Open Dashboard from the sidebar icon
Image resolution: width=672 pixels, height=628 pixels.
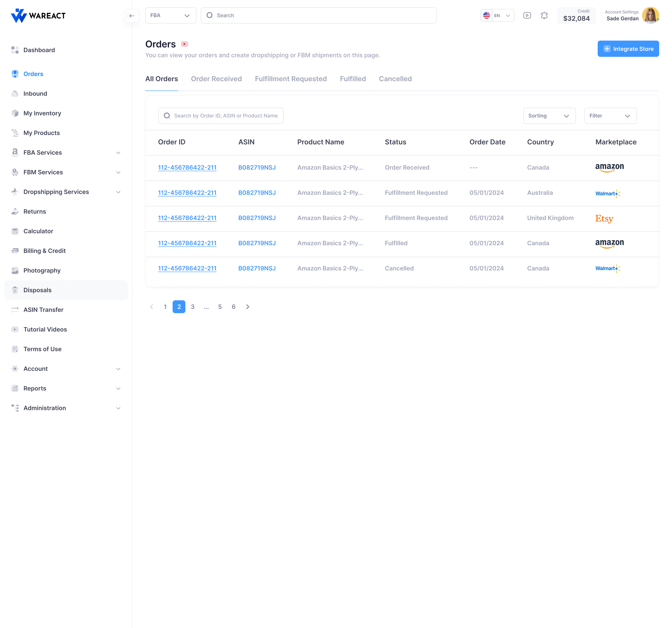pos(15,50)
